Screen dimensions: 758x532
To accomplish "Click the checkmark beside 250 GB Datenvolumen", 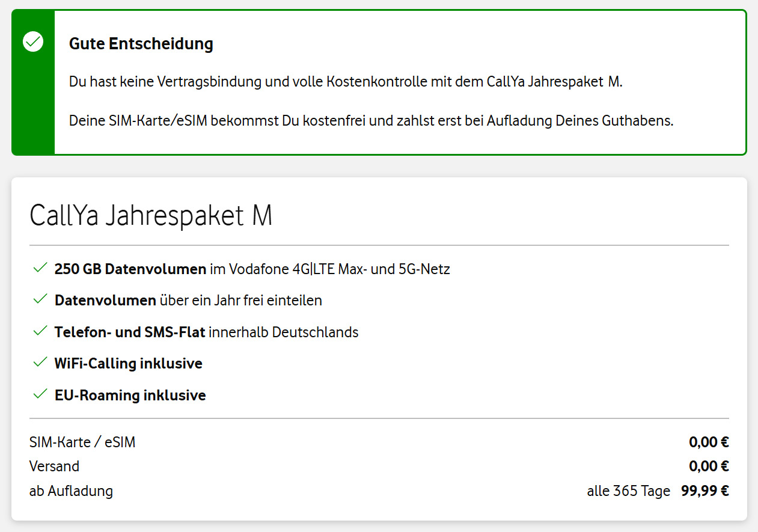I will [x=40, y=268].
